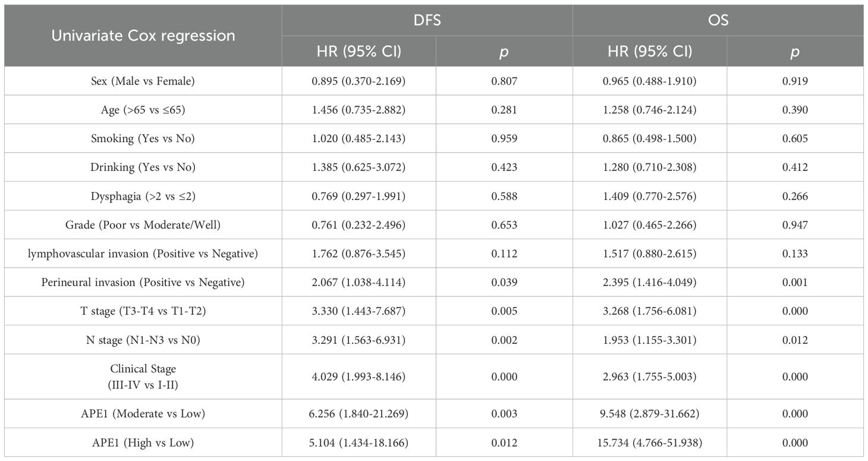Screen dimensions: 868x461
Task: Click the "Dysphagia (>2 vs ≤2)" row label
Action: pos(143,196)
